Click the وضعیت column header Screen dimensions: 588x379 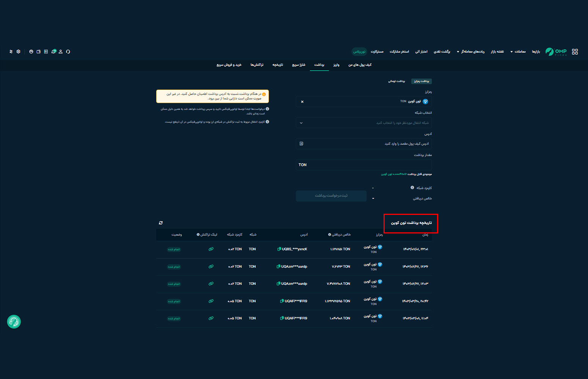tap(177, 235)
